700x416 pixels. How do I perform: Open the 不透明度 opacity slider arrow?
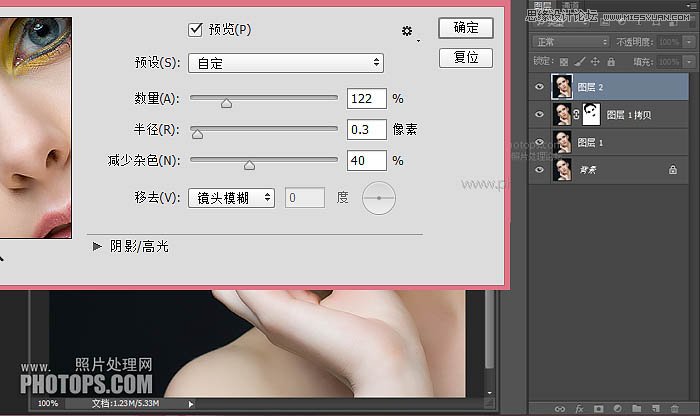coord(689,42)
